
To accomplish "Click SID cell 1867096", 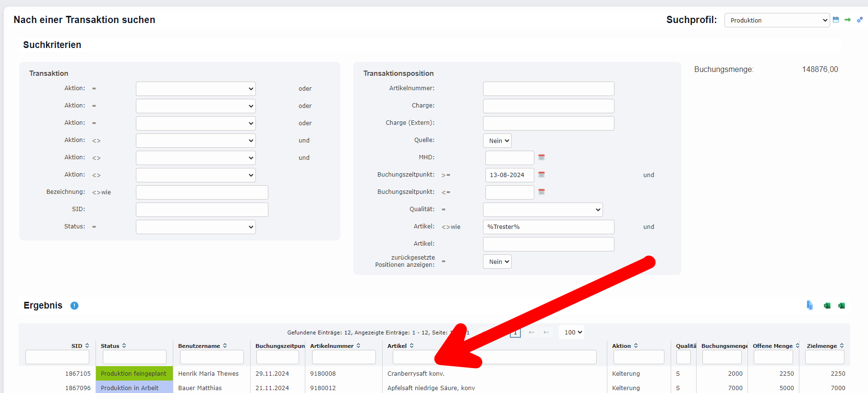I will tap(78, 388).
